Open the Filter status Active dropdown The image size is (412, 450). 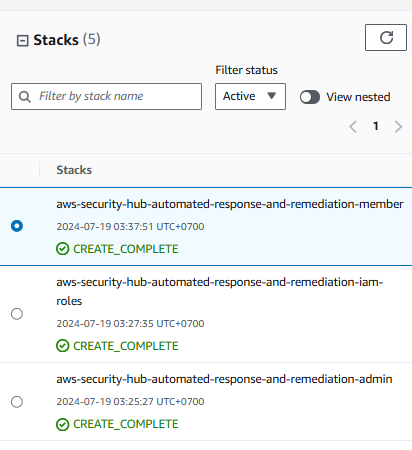click(x=250, y=96)
